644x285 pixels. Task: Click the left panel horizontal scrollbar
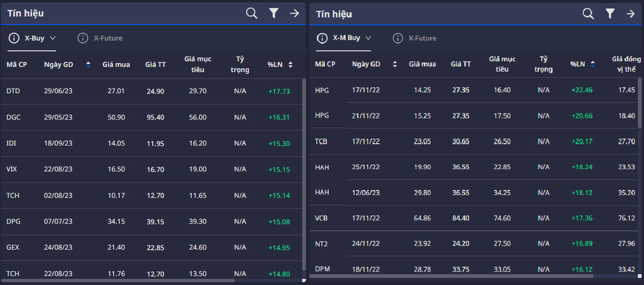(118, 280)
